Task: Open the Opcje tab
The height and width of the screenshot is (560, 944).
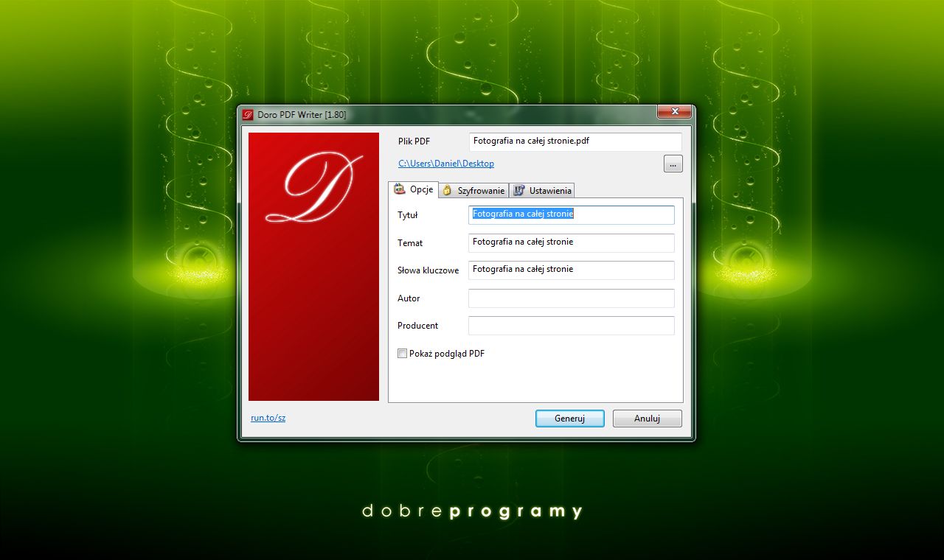Action: click(414, 189)
